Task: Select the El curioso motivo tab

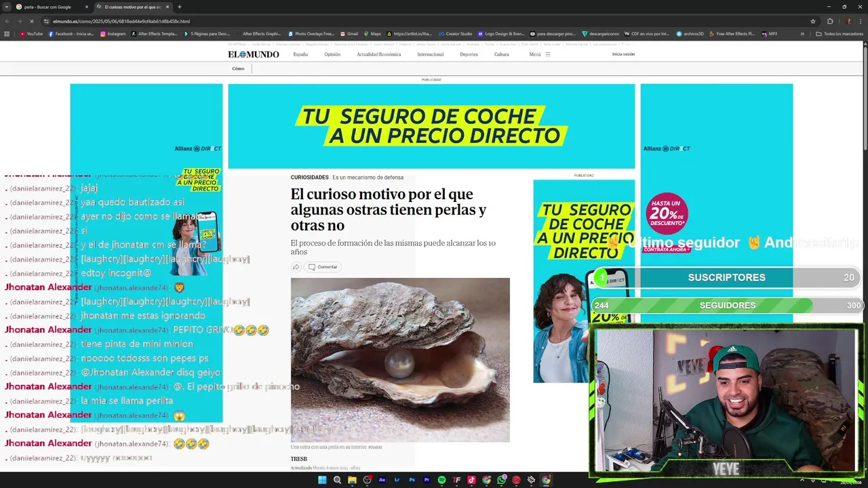Action: (132, 7)
